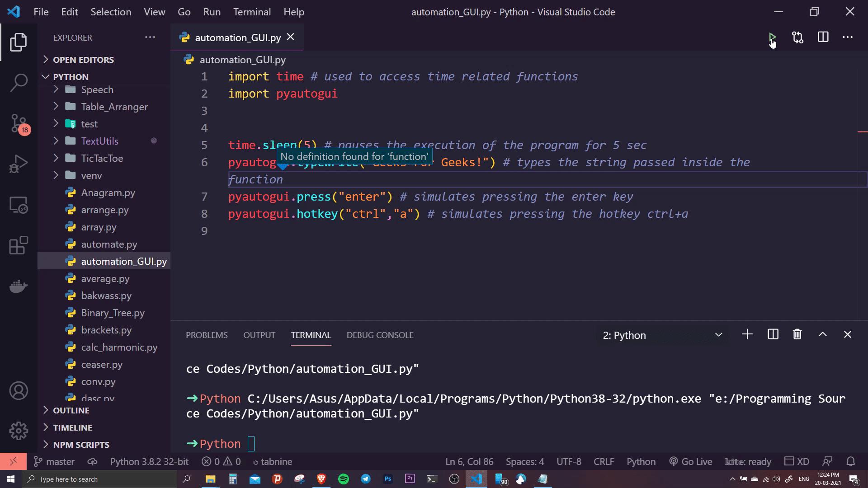Open automate.py in the file explorer
The width and height of the screenshot is (868, 488).
[x=109, y=244]
